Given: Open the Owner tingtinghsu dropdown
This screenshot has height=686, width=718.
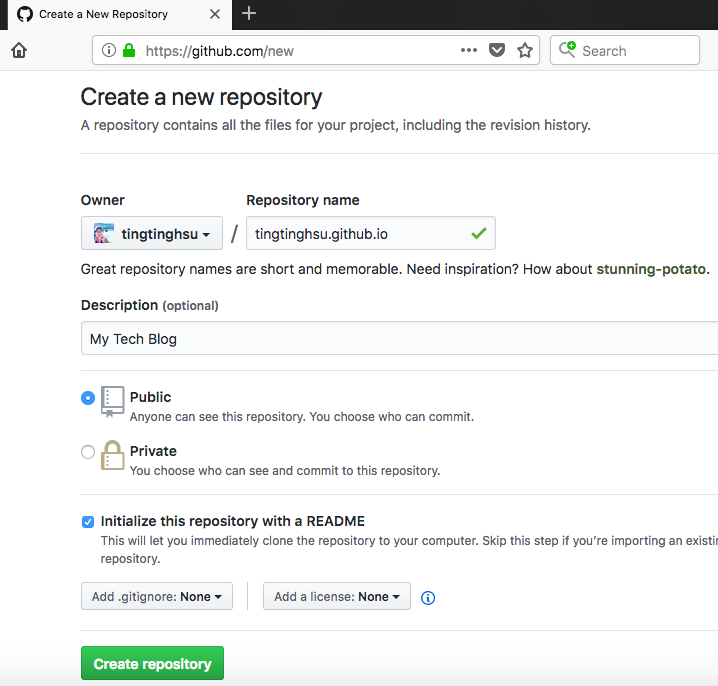Looking at the screenshot, I should [x=152, y=233].
